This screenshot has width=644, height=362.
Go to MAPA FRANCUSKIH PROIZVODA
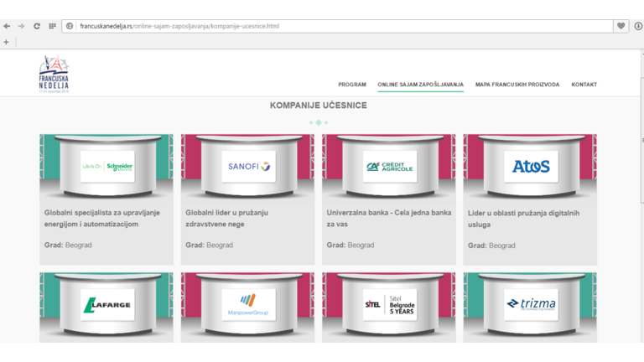[517, 85]
